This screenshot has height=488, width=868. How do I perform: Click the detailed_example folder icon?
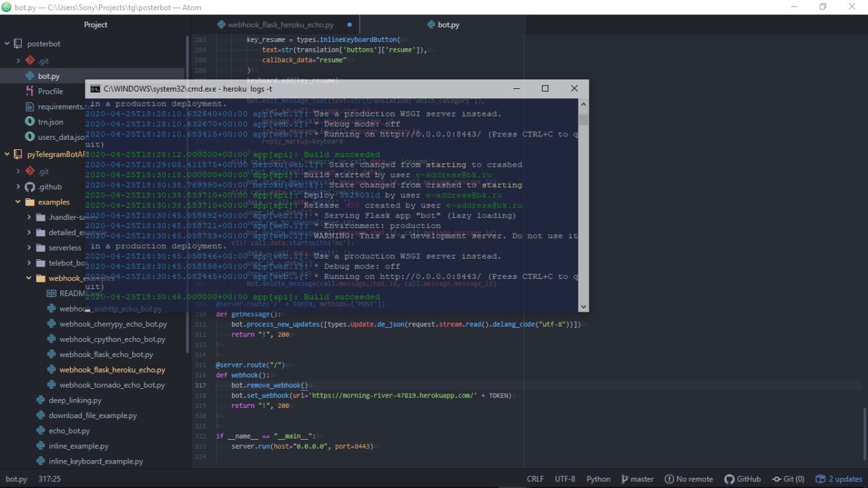tap(41, 232)
